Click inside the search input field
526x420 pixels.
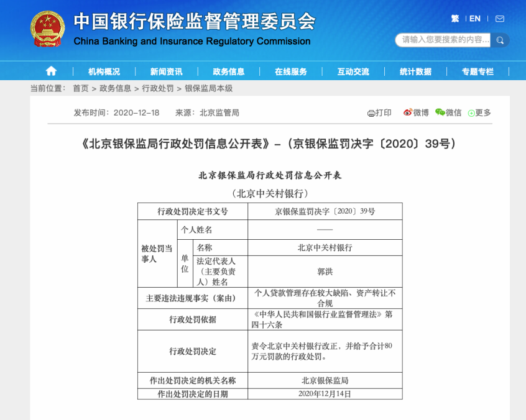[x=441, y=40]
